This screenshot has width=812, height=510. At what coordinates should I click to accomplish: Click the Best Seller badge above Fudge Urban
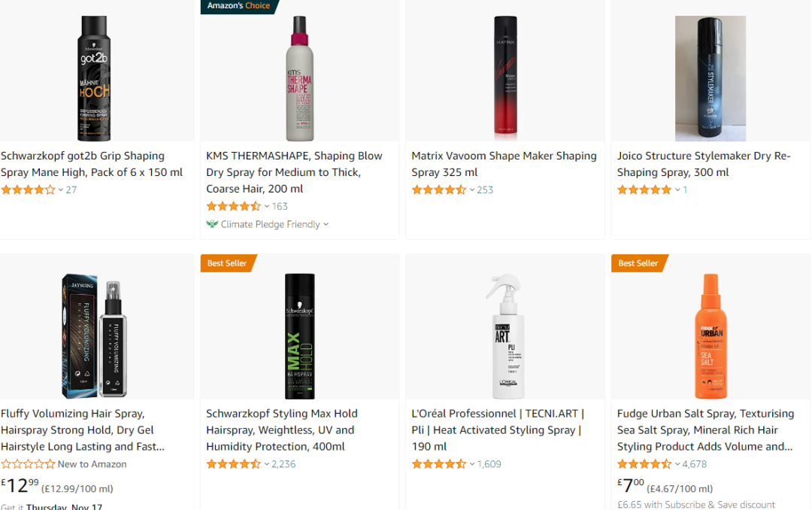click(638, 263)
